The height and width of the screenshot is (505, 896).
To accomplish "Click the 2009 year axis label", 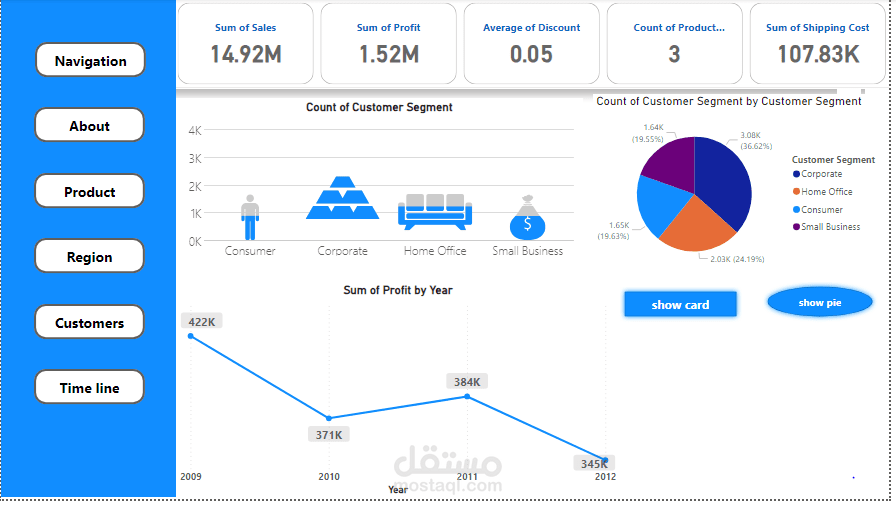I will pyautogui.click(x=191, y=476).
